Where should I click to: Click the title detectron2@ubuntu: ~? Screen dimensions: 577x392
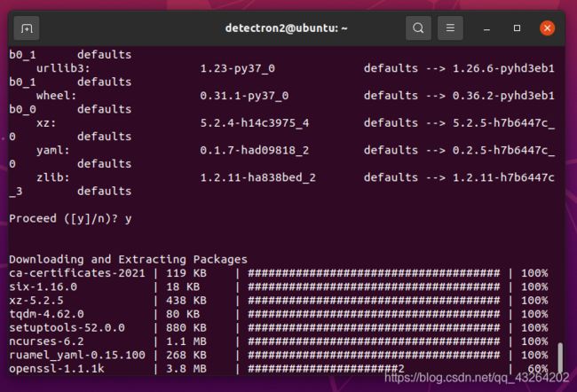(287, 28)
